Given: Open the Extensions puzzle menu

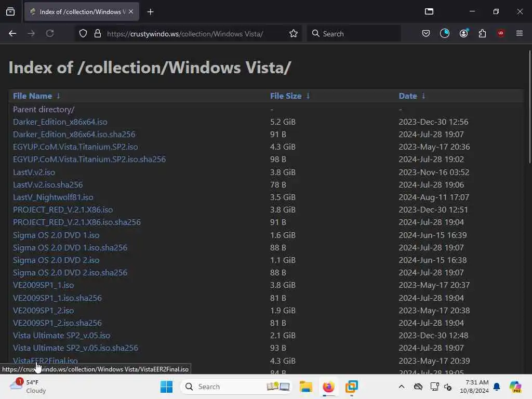Looking at the screenshot, I should click(x=482, y=34).
